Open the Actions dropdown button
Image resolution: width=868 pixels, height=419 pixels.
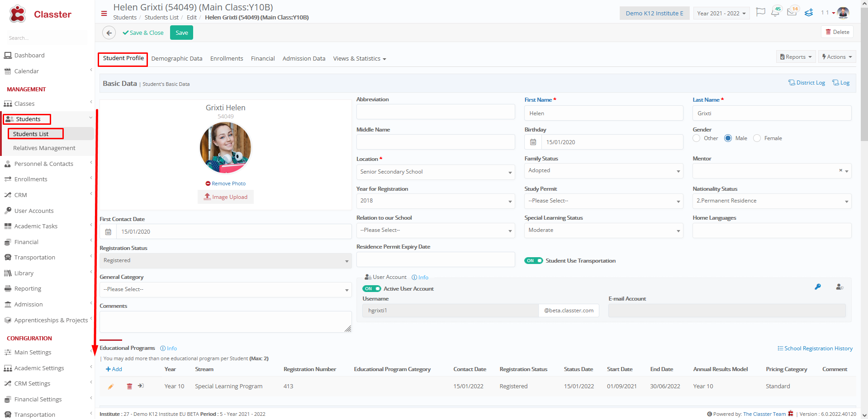point(837,57)
